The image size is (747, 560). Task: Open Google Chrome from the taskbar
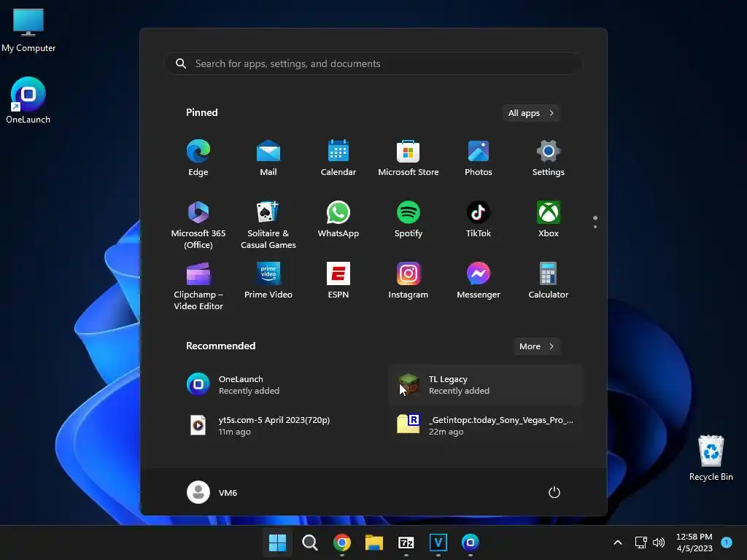(341, 542)
